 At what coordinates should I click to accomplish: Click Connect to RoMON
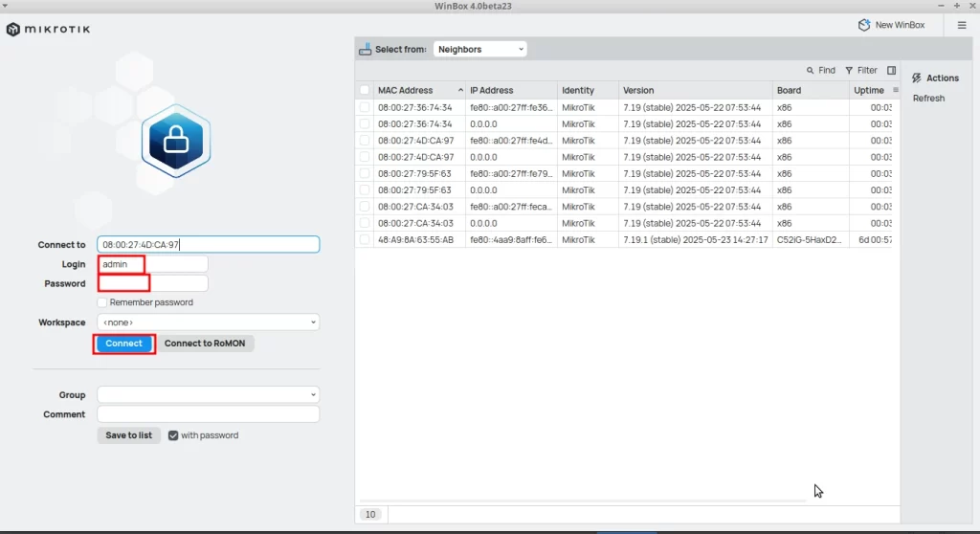tap(205, 344)
